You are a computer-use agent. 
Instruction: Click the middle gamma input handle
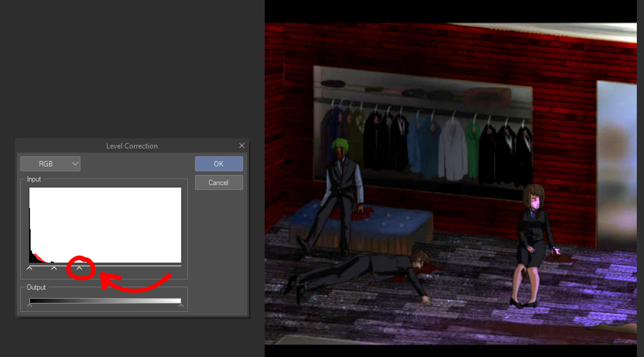pyautogui.click(x=54, y=268)
